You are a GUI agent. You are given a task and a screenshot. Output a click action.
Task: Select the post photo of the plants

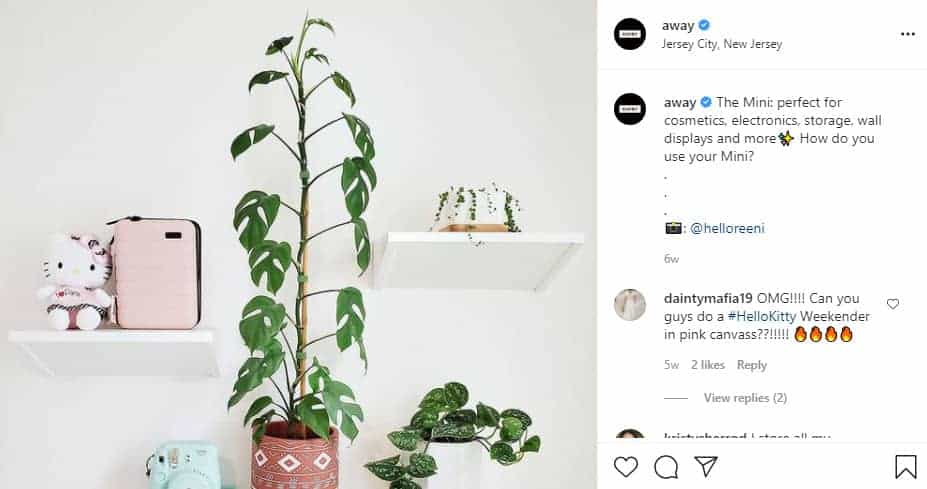299,244
